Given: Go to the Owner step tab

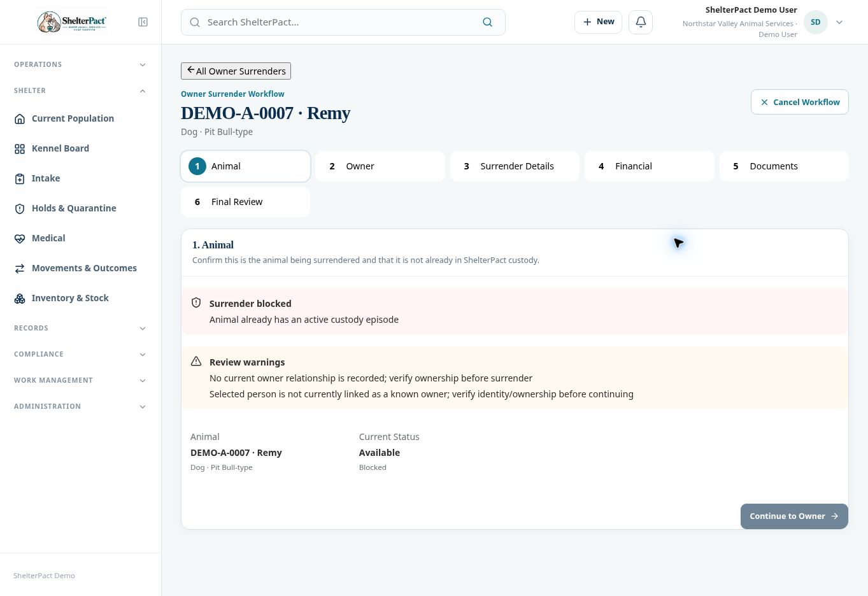Looking at the screenshot, I should (380, 166).
